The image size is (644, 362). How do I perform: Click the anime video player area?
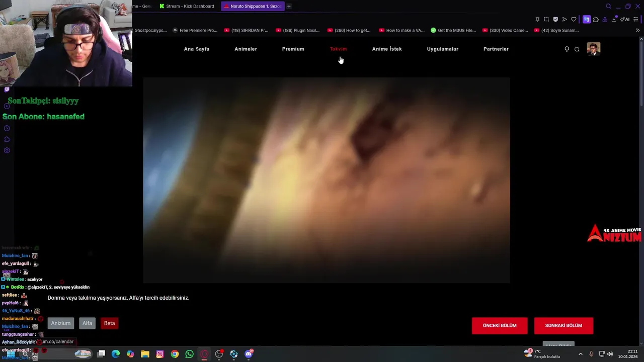pyautogui.click(x=327, y=180)
